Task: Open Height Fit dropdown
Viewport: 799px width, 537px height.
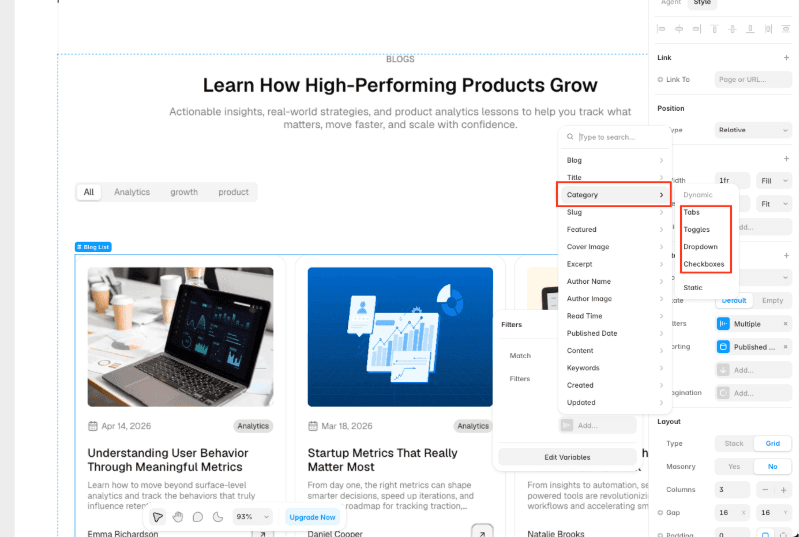Action: click(x=774, y=204)
